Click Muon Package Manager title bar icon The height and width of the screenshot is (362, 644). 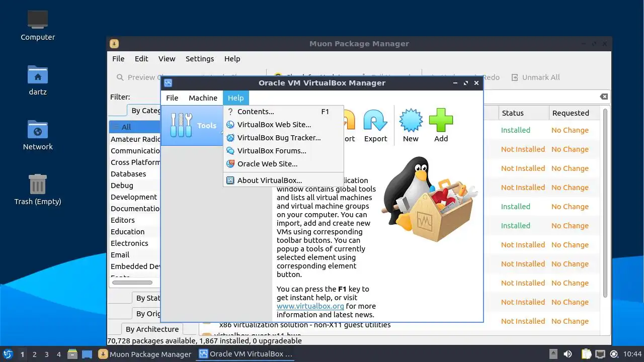point(114,44)
